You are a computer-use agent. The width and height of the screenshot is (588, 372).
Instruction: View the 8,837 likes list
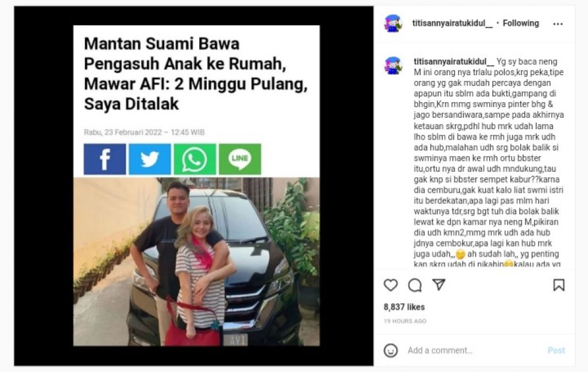tap(404, 307)
